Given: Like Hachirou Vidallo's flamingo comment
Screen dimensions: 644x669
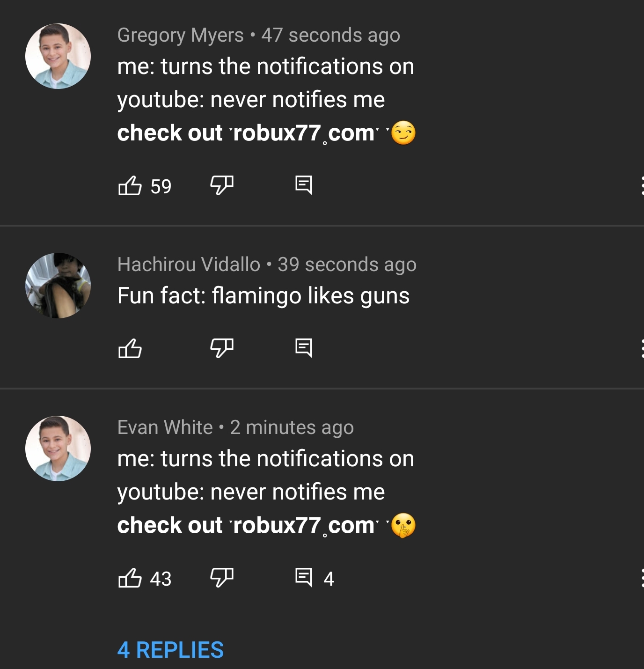Looking at the screenshot, I should [130, 348].
